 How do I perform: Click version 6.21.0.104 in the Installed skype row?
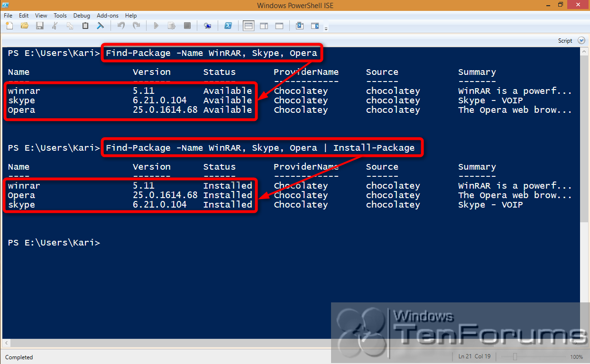tap(160, 205)
